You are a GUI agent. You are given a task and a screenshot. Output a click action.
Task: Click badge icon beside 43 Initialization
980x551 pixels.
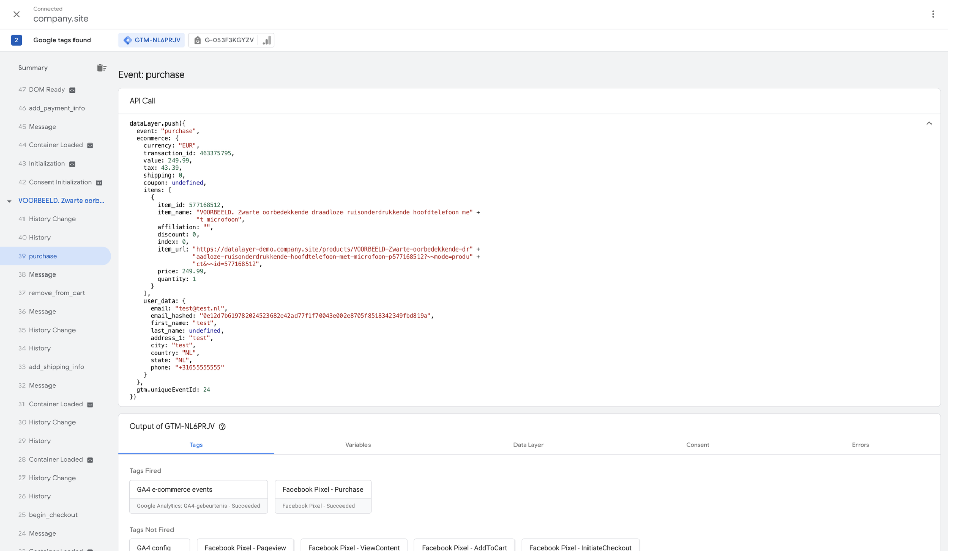click(x=72, y=164)
